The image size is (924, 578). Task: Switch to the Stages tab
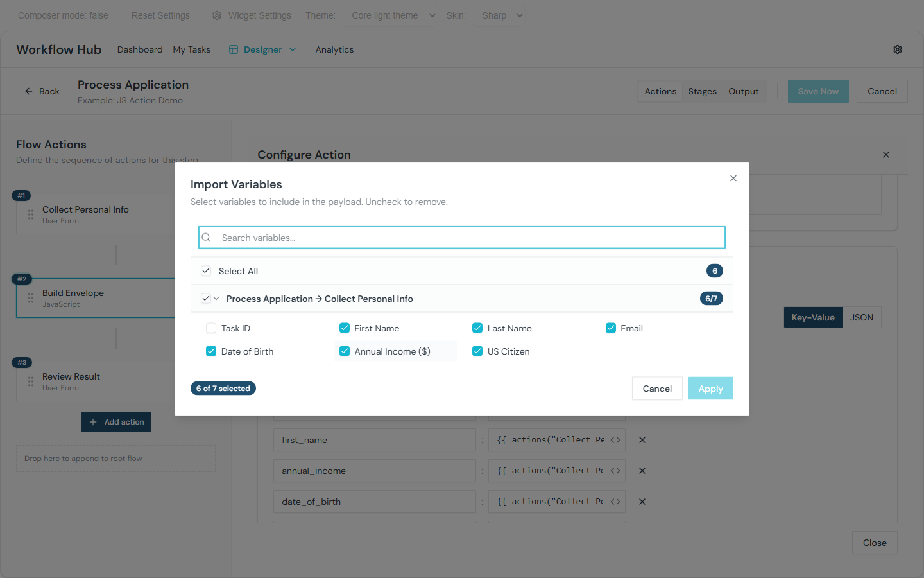coord(702,91)
